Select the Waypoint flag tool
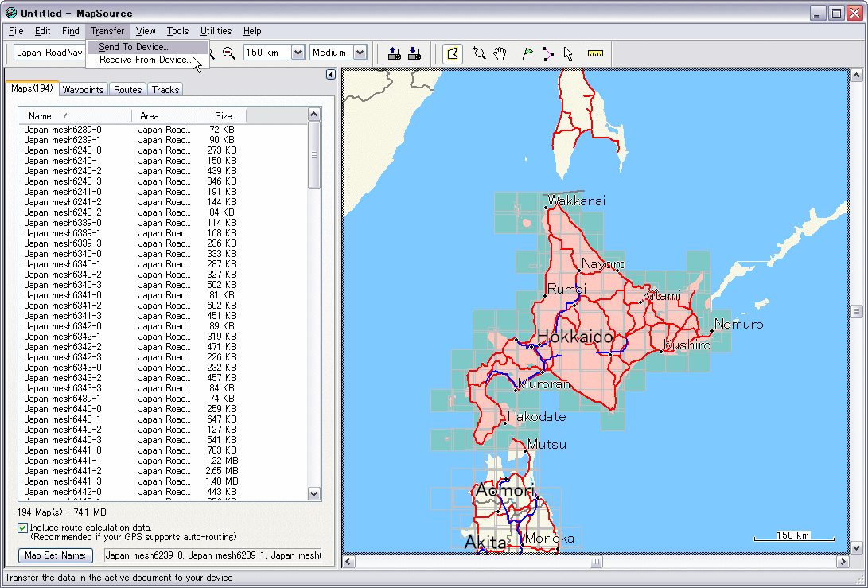 click(x=527, y=53)
